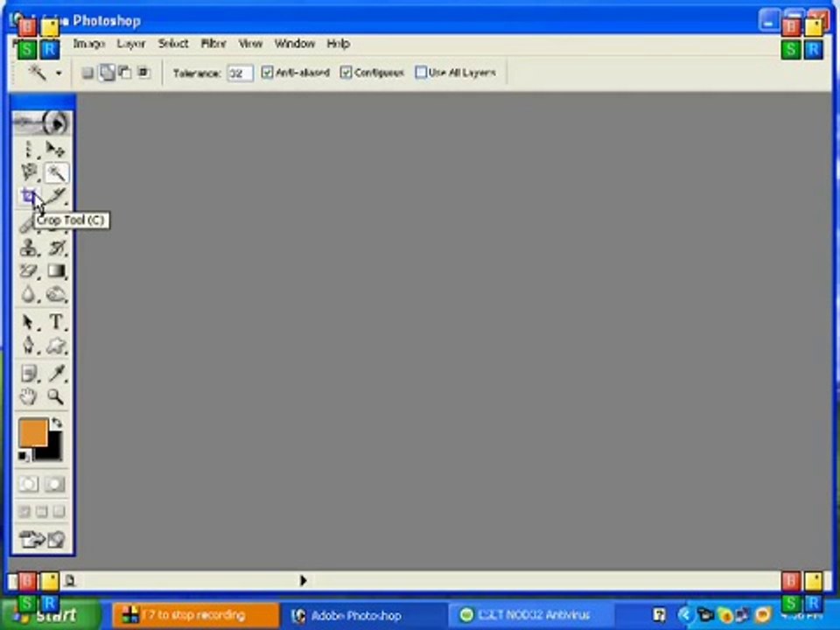Select the Magic Wand tool in toolbox

[56, 172]
